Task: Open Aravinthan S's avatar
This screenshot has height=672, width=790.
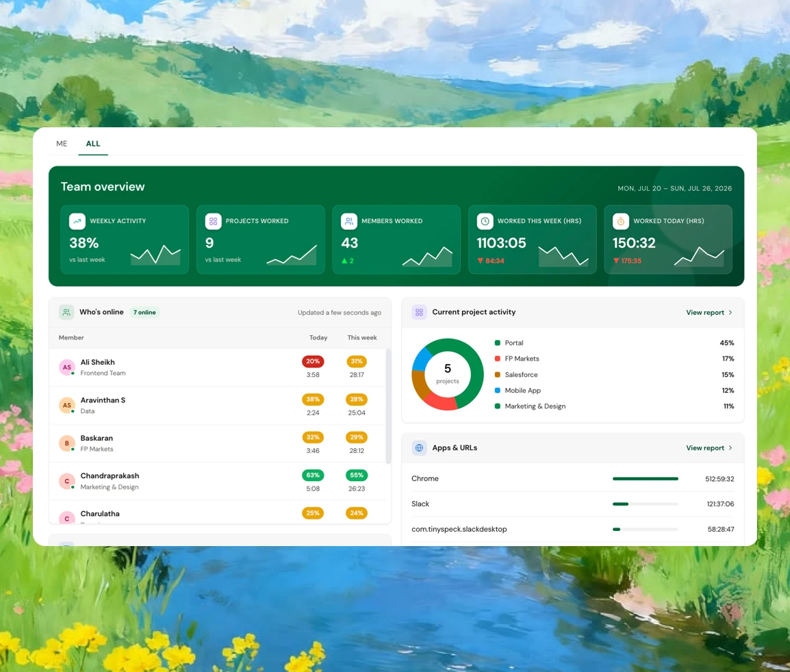Action: point(67,406)
